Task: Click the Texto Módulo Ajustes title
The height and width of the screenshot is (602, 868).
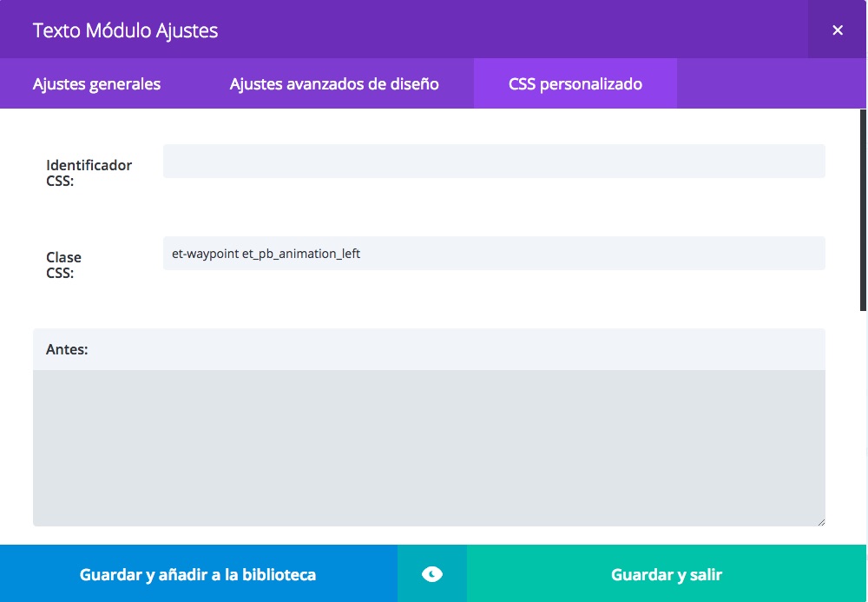Action: coord(125,30)
